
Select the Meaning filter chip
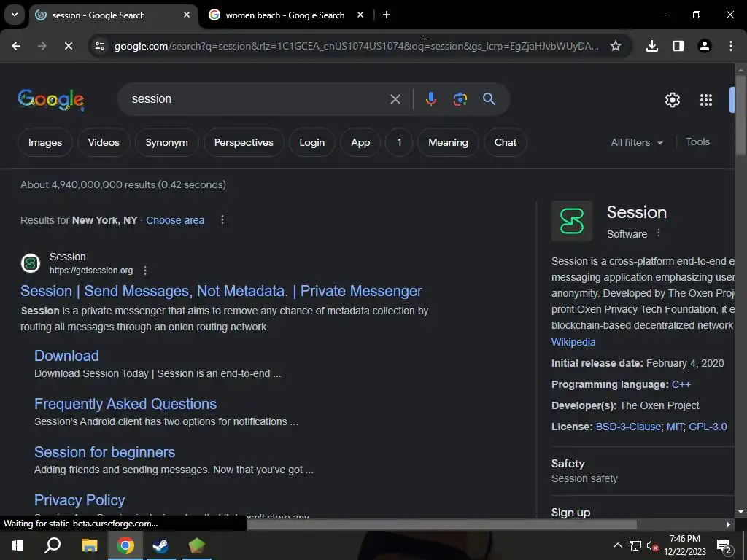[448, 142]
